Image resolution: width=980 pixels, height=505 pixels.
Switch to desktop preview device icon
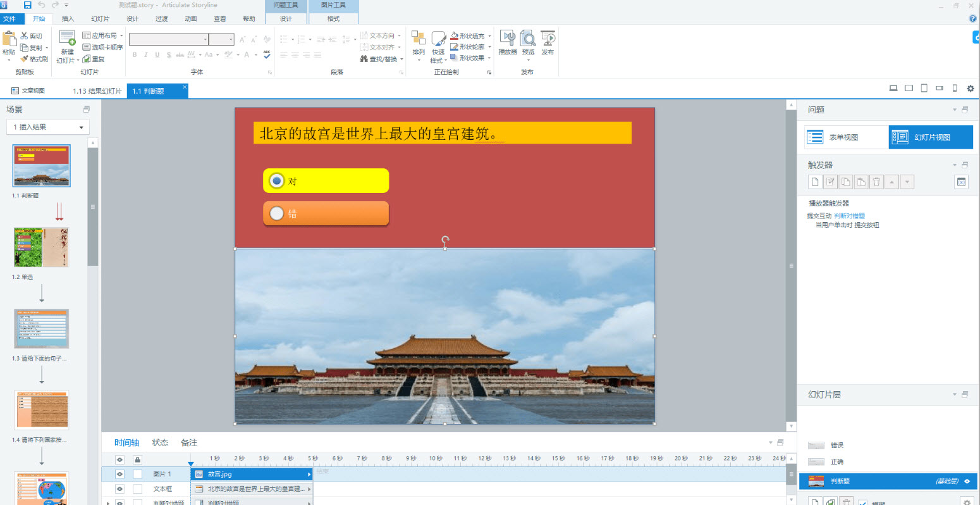[x=893, y=89]
